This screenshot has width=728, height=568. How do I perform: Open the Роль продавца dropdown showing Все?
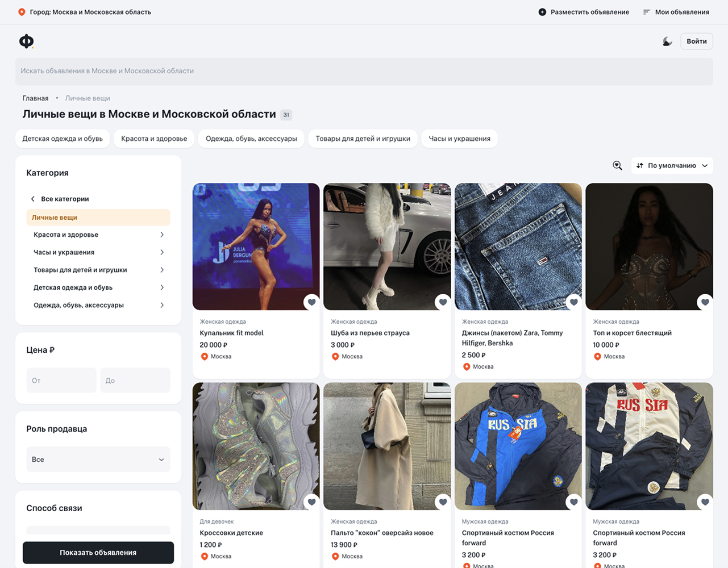click(98, 460)
